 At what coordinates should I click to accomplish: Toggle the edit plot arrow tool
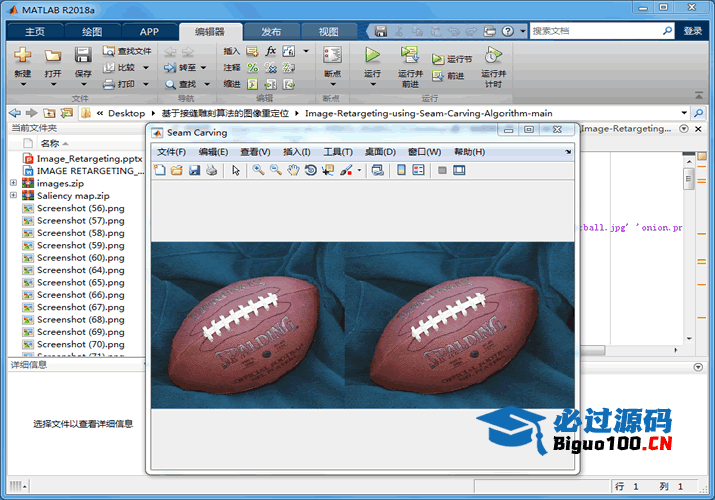tap(236, 170)
